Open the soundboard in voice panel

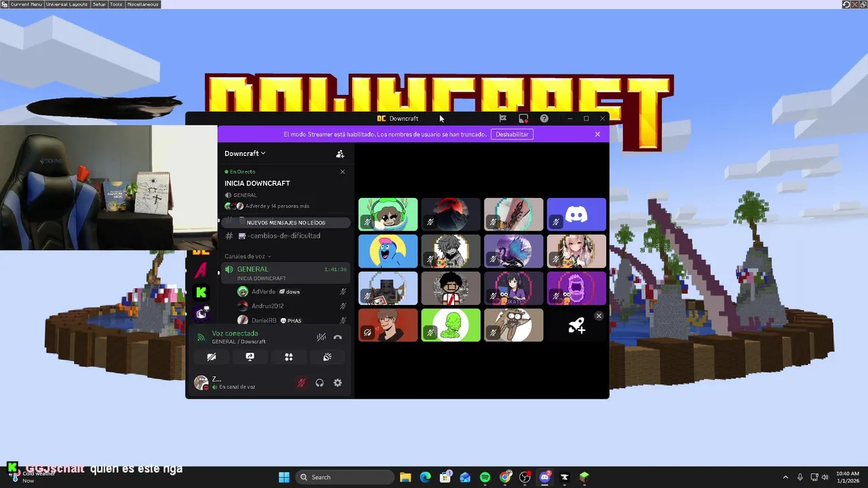pyautogui.click(x=327, y=357)
